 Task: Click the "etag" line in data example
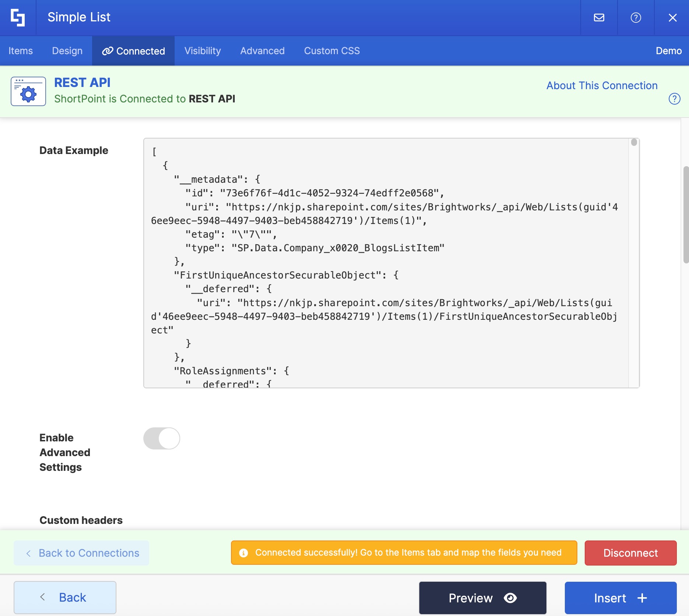[x=231, y=234]
